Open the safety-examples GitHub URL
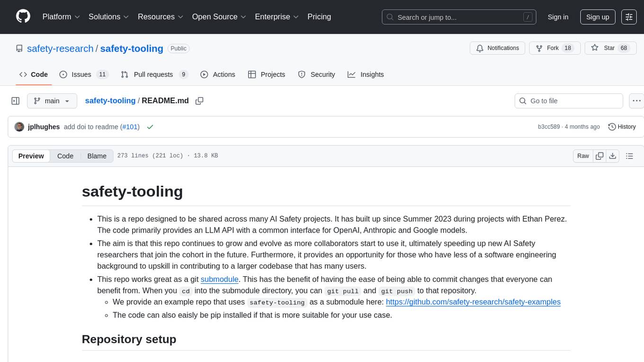644x362 pixels. pyautogui.click(x=473, y=302)
